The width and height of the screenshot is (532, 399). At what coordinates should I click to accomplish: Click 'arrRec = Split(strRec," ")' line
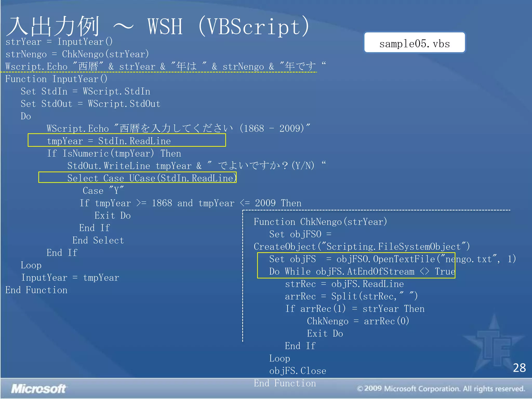click(x=351, y=296)
